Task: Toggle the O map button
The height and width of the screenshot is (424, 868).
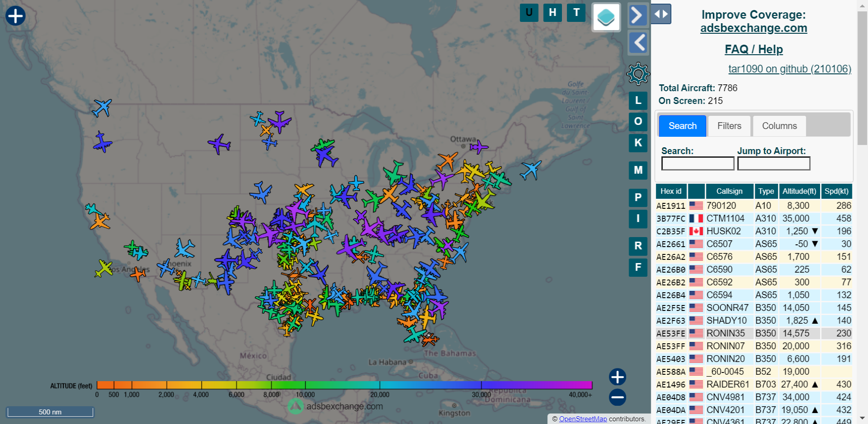Action: pyautogui.click(x=638, y=121)
